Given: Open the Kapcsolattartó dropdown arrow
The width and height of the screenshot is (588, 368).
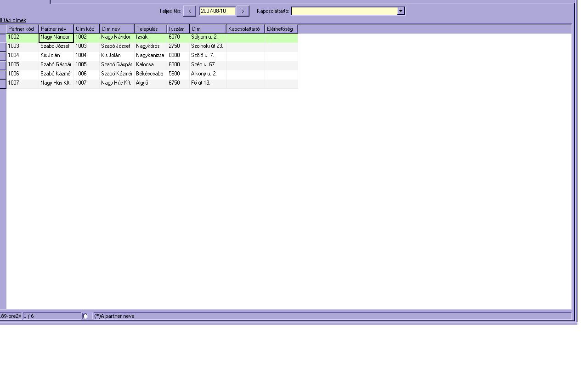Looking at the screenshot, I should pos(401,11).
